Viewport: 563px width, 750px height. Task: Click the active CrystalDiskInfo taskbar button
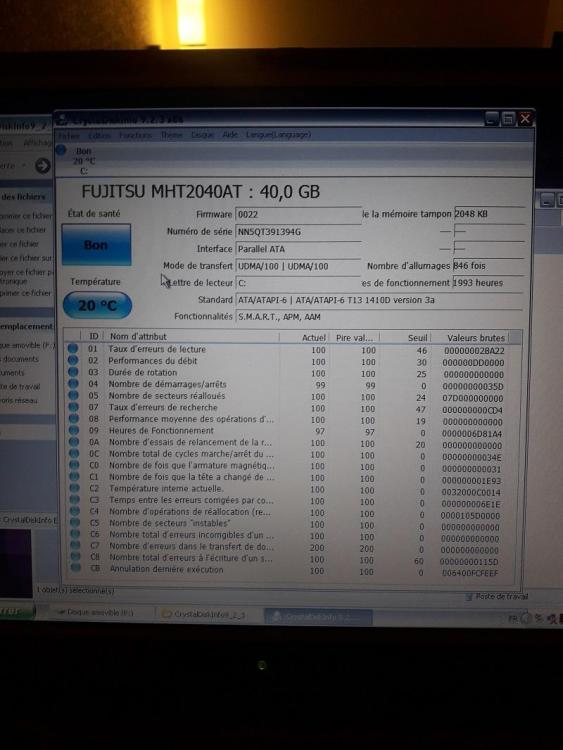point(318,617)
